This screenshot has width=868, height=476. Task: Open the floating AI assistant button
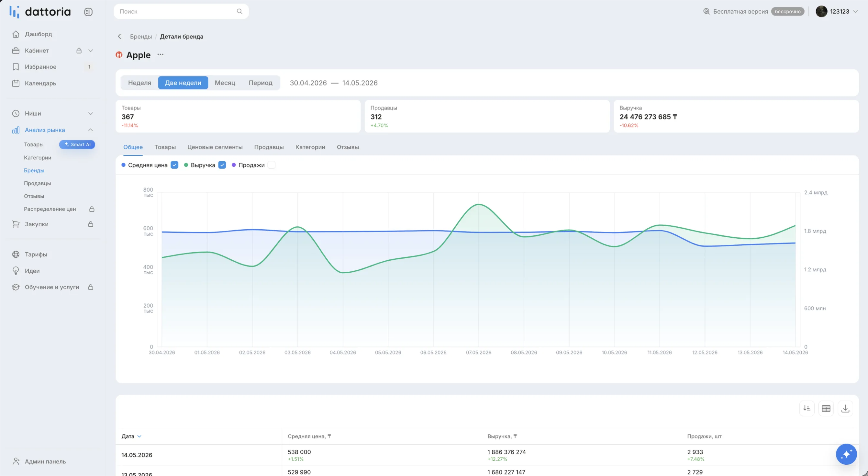tap(846, 454)
